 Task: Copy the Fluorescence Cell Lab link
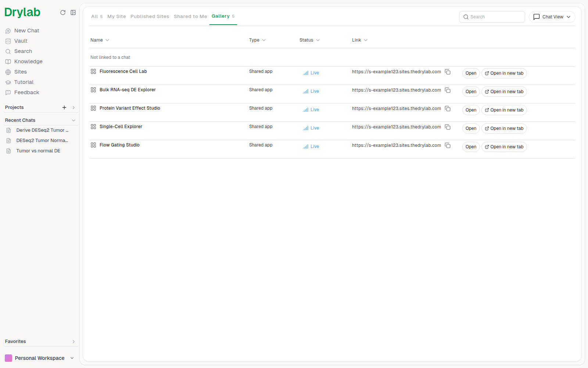448,72
